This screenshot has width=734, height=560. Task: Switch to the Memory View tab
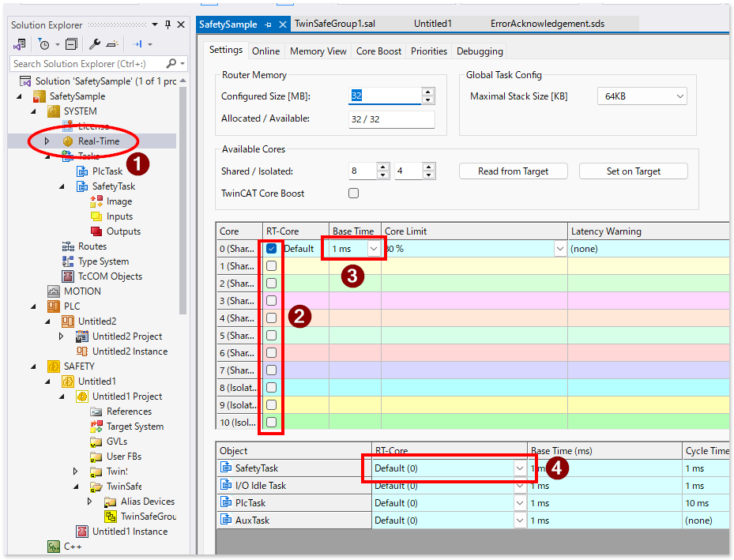pos(318,51)
